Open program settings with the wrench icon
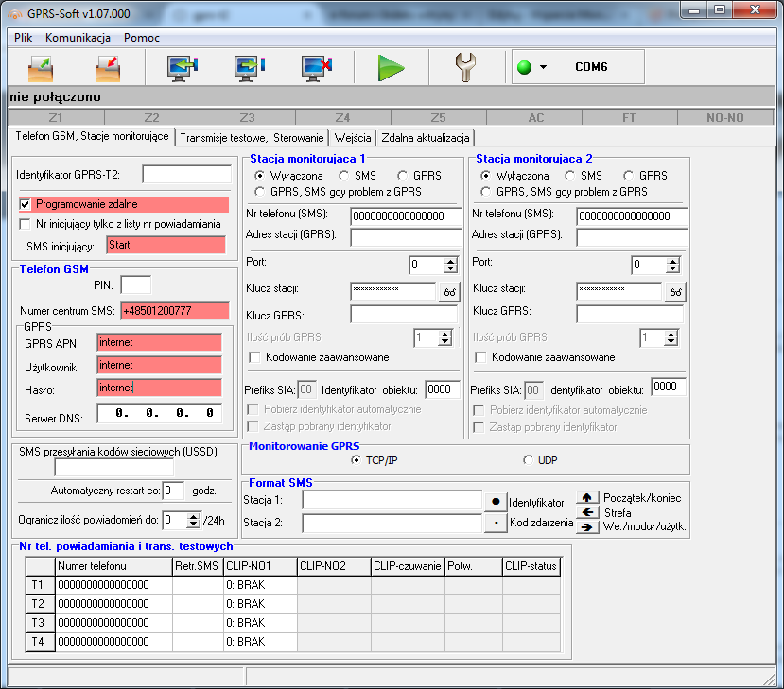This screenshot has width=784, height=689. pyautogui.click(x=466, y=66)
